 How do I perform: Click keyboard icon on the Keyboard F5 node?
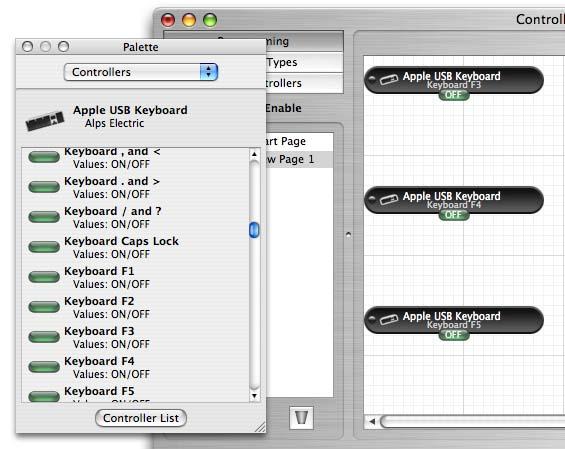(389, 319)
